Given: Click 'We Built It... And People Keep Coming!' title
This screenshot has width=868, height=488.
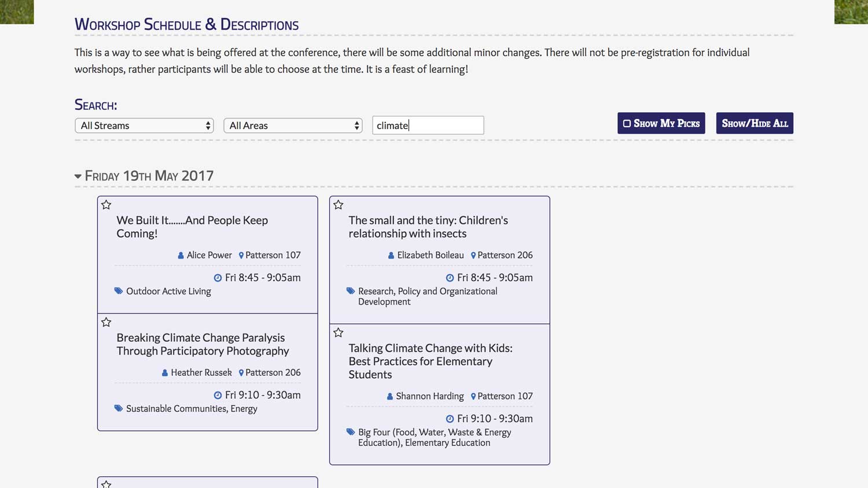Looking at the screenshot, I should [x=192, y=227].
